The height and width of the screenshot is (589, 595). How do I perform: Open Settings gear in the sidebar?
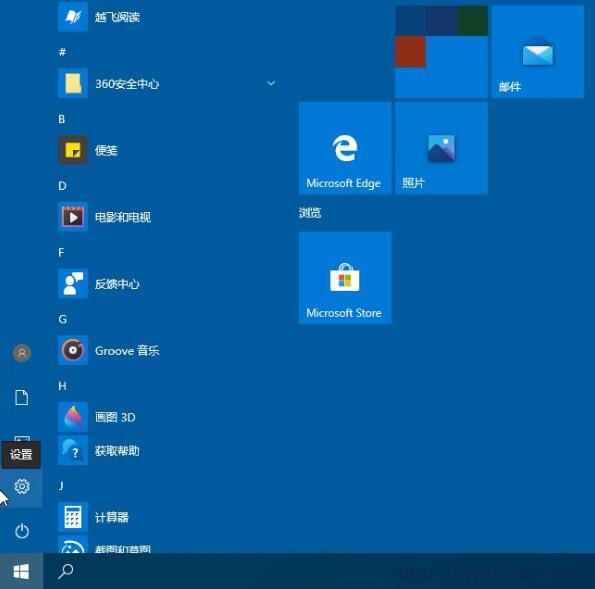(x=22, y=486)
